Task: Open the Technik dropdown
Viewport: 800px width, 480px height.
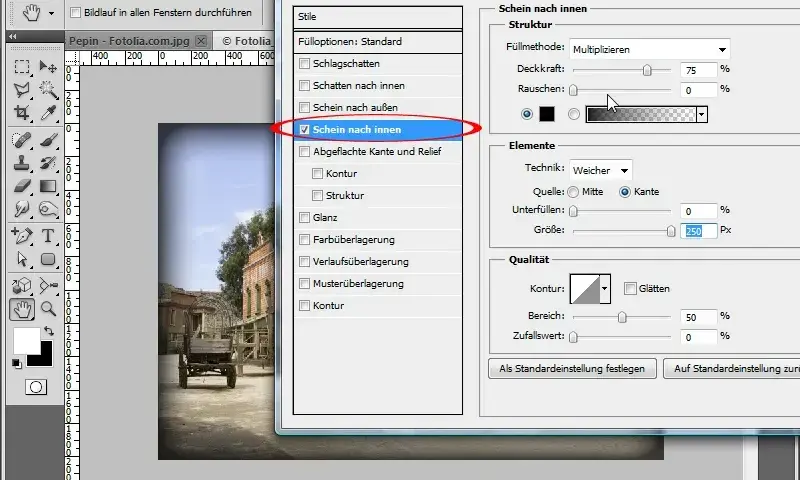Action: [x=601, y=170]
